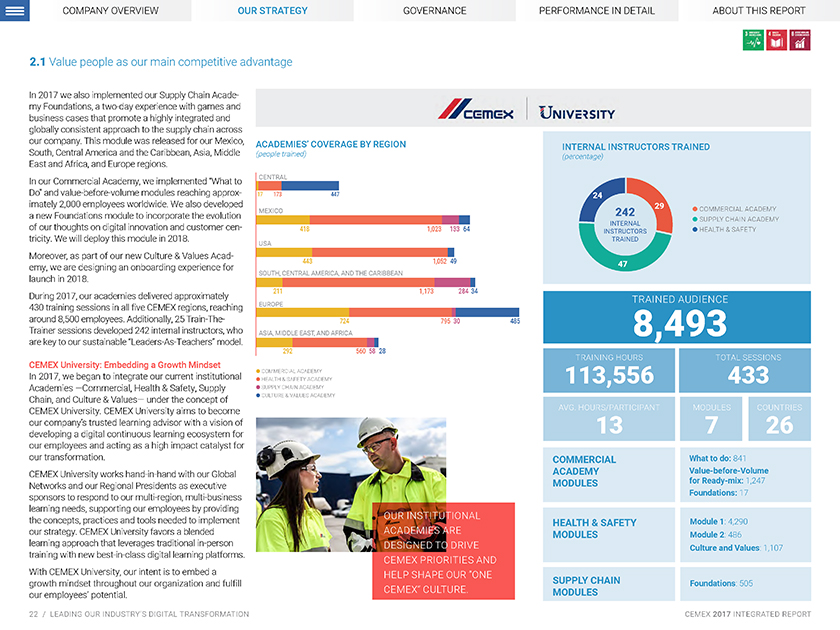The height and width of the screenshot is (630, 840).
Task: Click the Avg. Hours/Participant 13 tile
Action: tap(609, 419)
